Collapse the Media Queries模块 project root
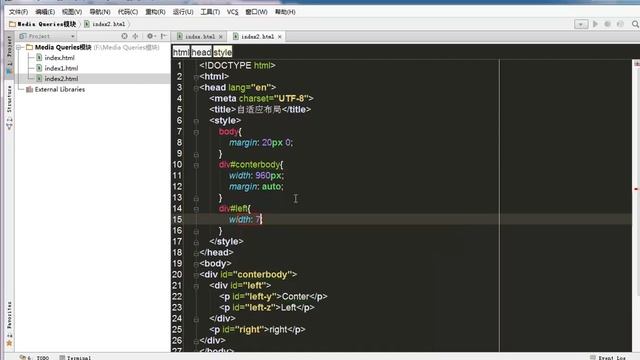The height and width of the screenshot is (360, 640). pos(19,47)
